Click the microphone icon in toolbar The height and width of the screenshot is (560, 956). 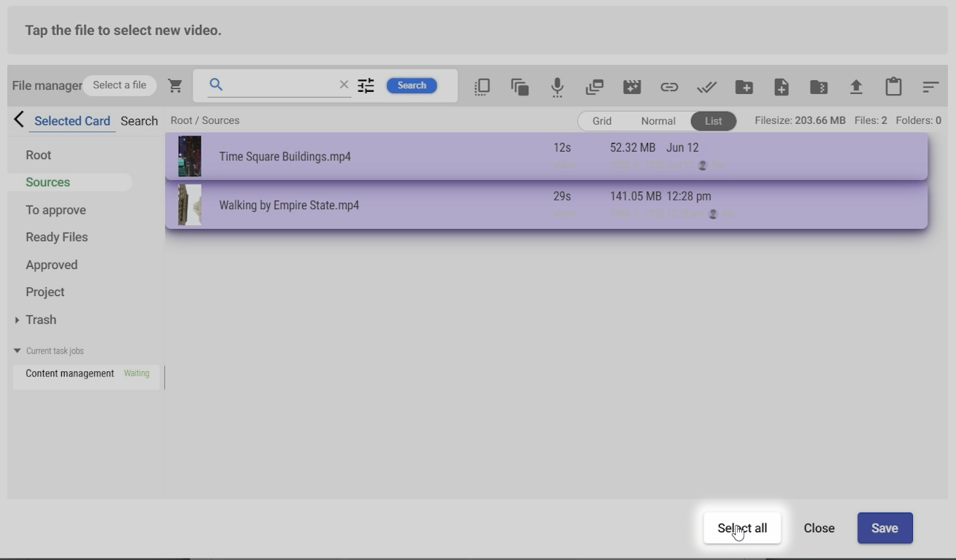pos(557,87)
